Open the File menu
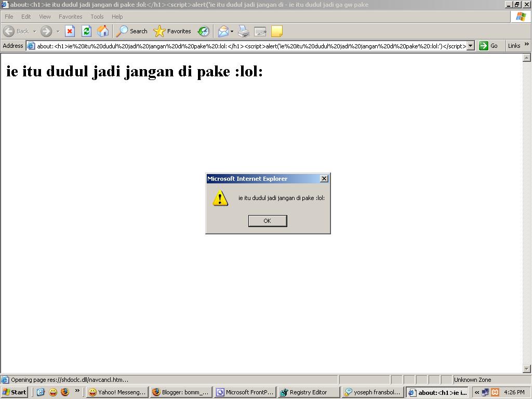532x399 pixels. click(9, 17)
